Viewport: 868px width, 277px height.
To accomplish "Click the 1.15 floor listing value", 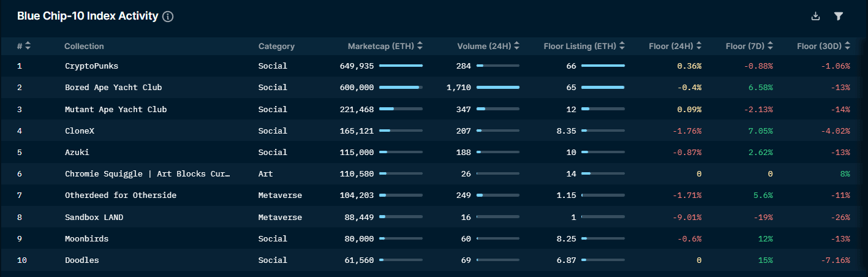I will 566,195.
